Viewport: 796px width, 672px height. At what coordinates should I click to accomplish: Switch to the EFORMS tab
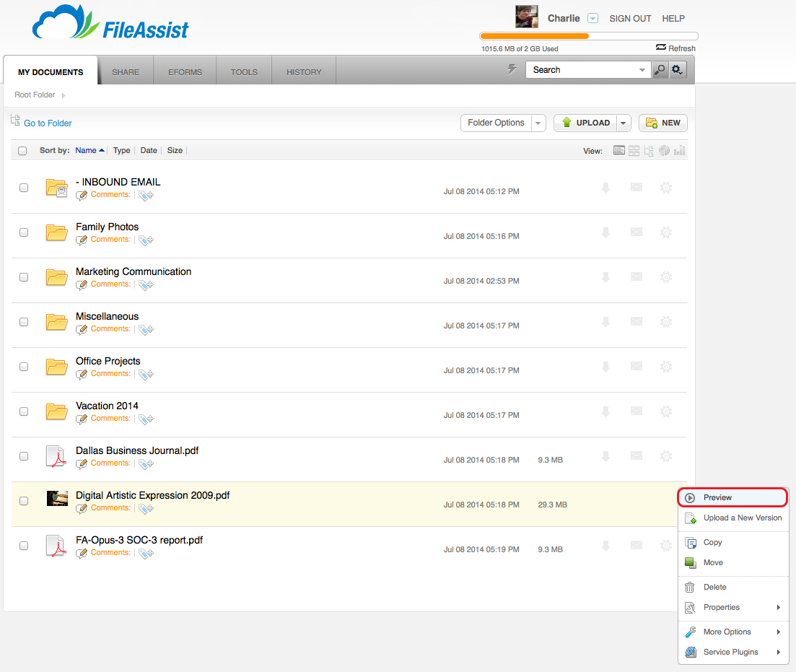185,72
